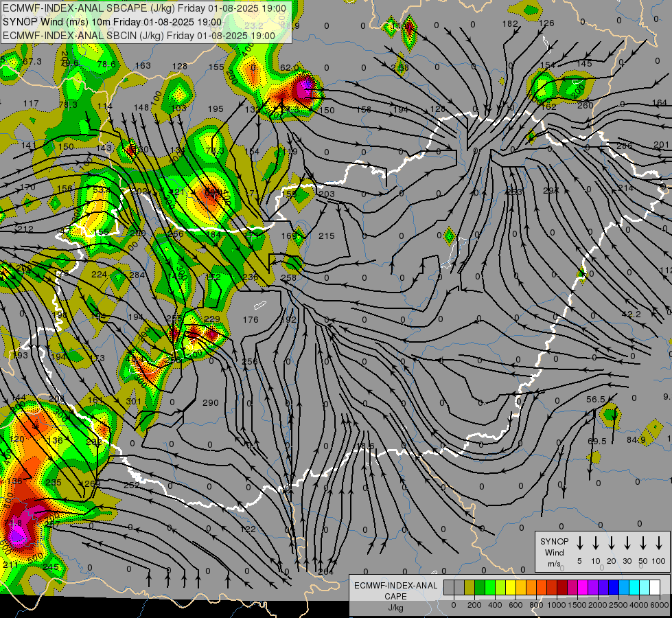Pick the purple swatch left of 2000 tick
This screenshot has height=618, width=672.
click(592, 587)
